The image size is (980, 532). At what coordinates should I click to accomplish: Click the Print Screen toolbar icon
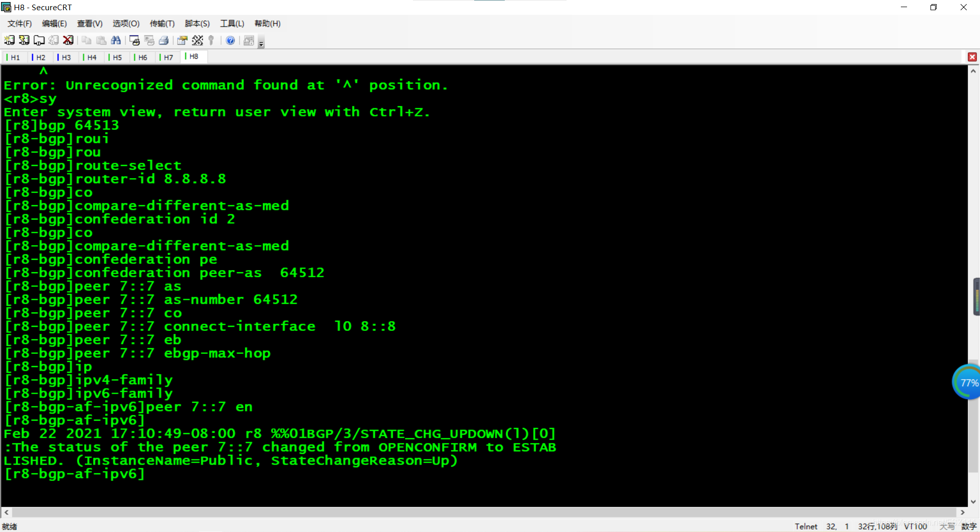(135, 40)
